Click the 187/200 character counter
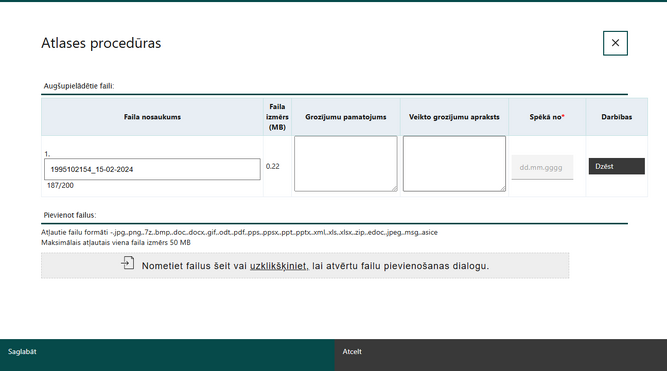667x371 pixels. pos(60,186)
